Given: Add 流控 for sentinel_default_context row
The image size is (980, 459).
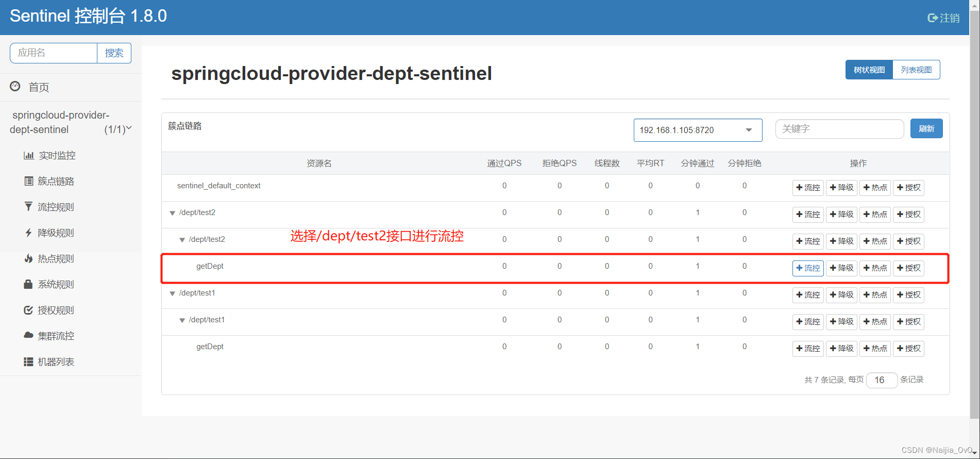Looking at the screenshot, I should [x=808, y=188].
